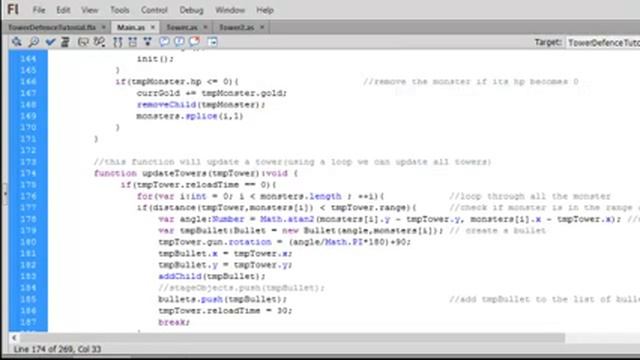The height and width of the screenshot is (360, 640).
Task: Open the Edit menu
Action: [63, 10]
